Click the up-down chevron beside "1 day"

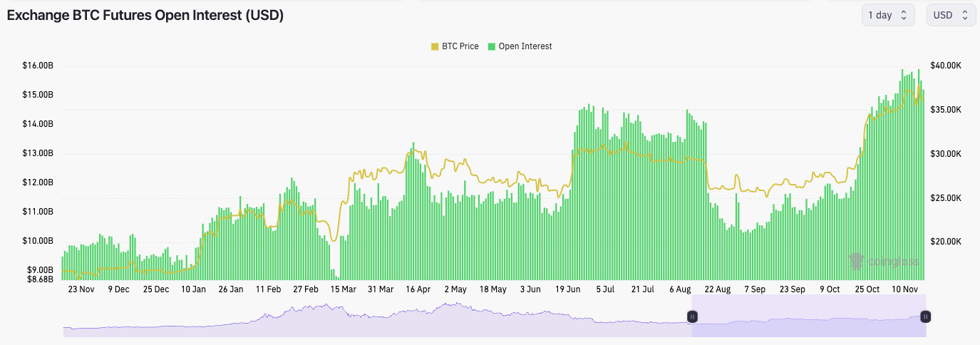tap(904, 15)
